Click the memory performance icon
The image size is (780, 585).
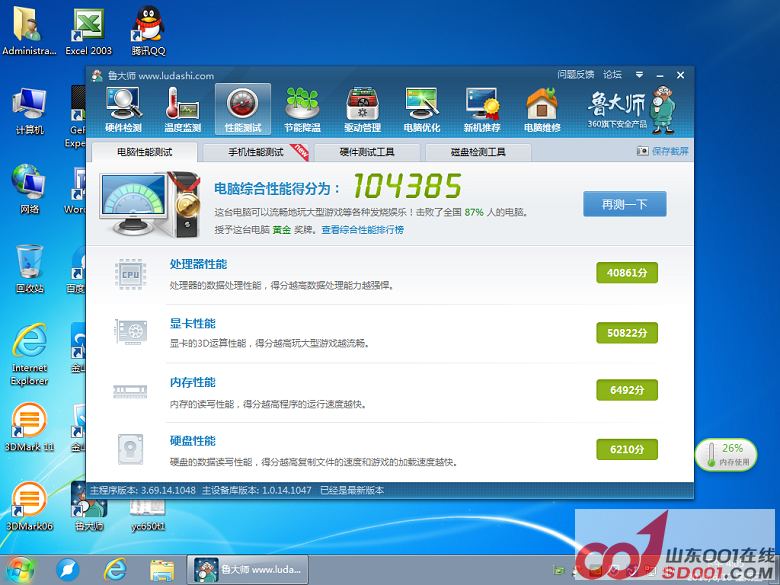pyautogui.click(x=130, y=391)
